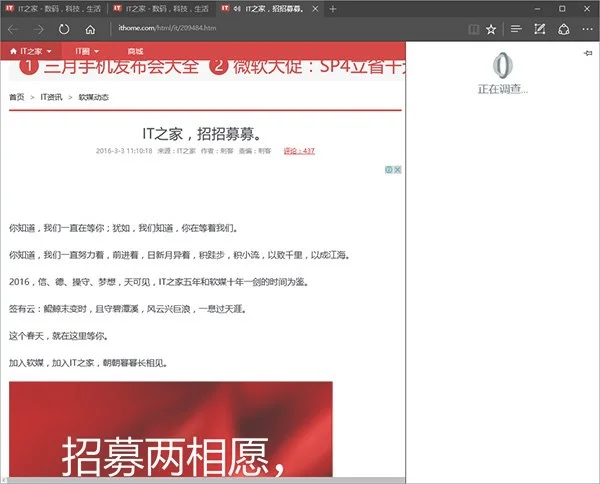Open the 微软大促 SP4 banner link
This screenshot has width=600, height=484.
[308, 67]
